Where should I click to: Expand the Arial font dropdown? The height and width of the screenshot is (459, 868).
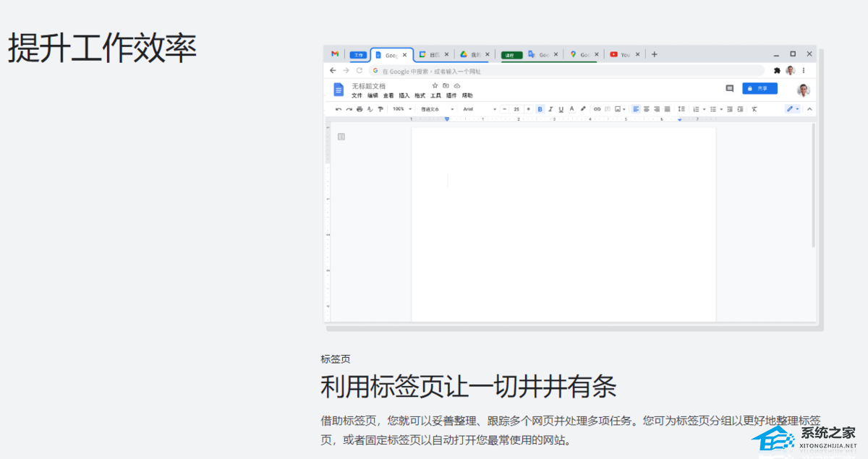tap(479, 109)
